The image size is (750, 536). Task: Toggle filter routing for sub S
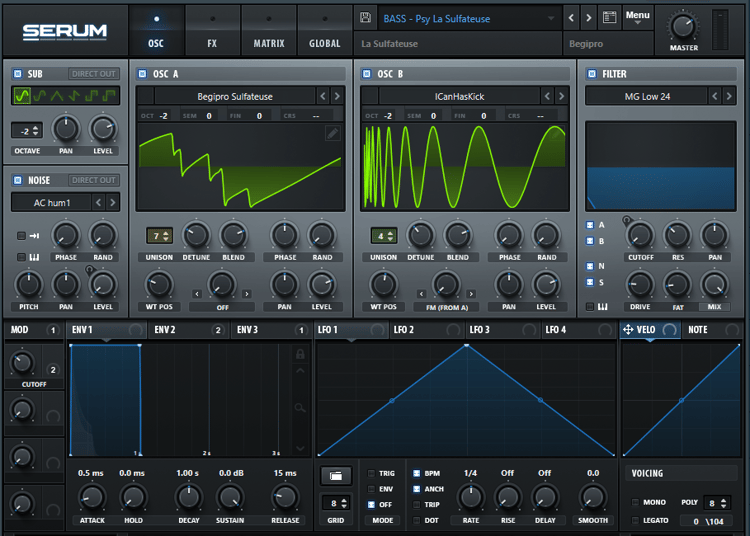[x=590, y=282]
